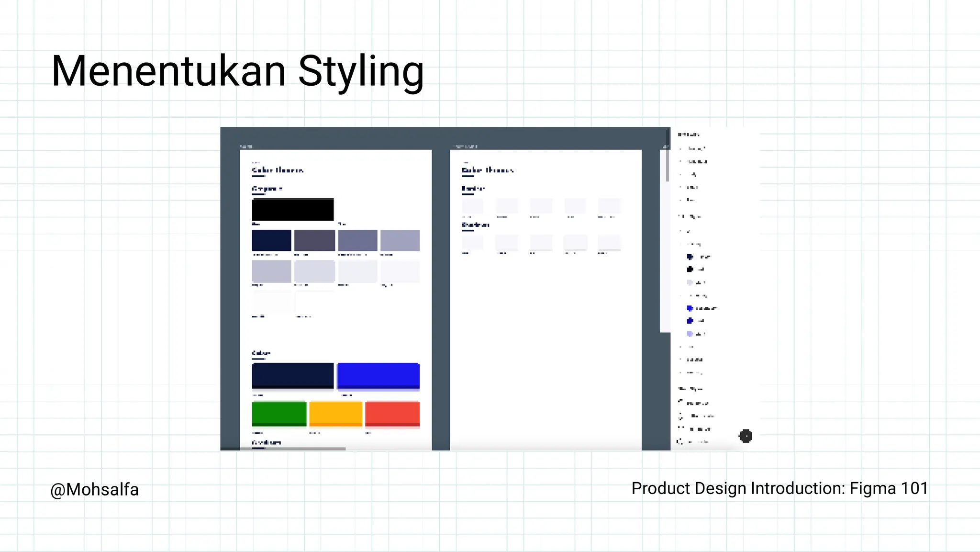Click the red color swatch

(392, 413)
